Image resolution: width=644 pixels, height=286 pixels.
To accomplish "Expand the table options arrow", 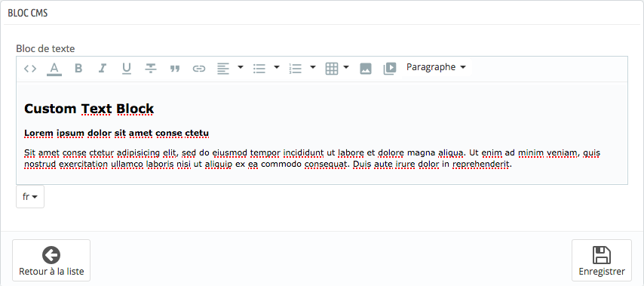I will 346,67.
